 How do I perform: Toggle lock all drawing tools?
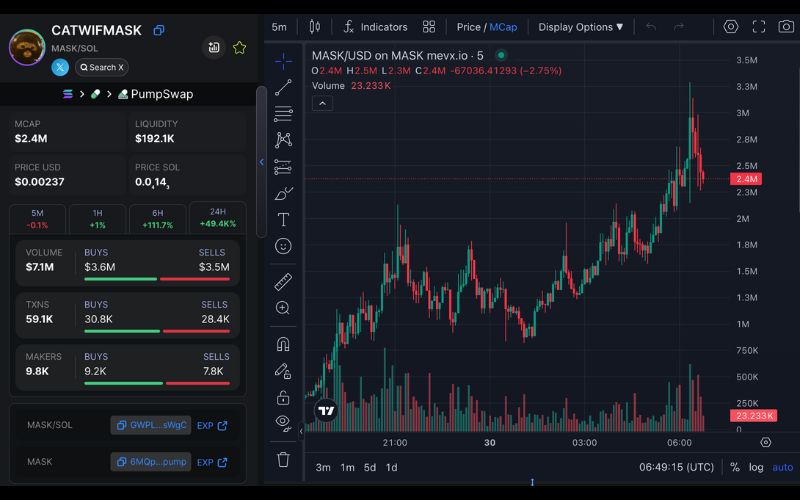coord(283,397)
